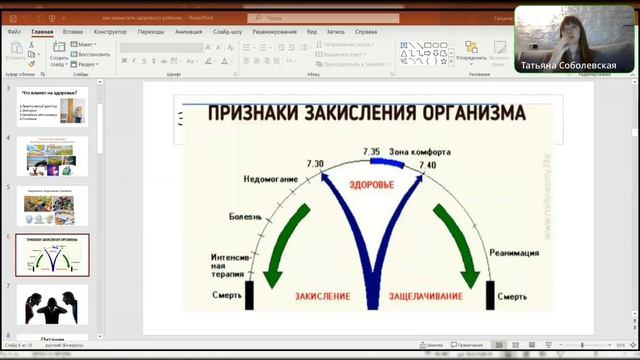Fit slide to window icon
Image resolution: width=640 pixels, height=360 pixels.
(633, 345)
